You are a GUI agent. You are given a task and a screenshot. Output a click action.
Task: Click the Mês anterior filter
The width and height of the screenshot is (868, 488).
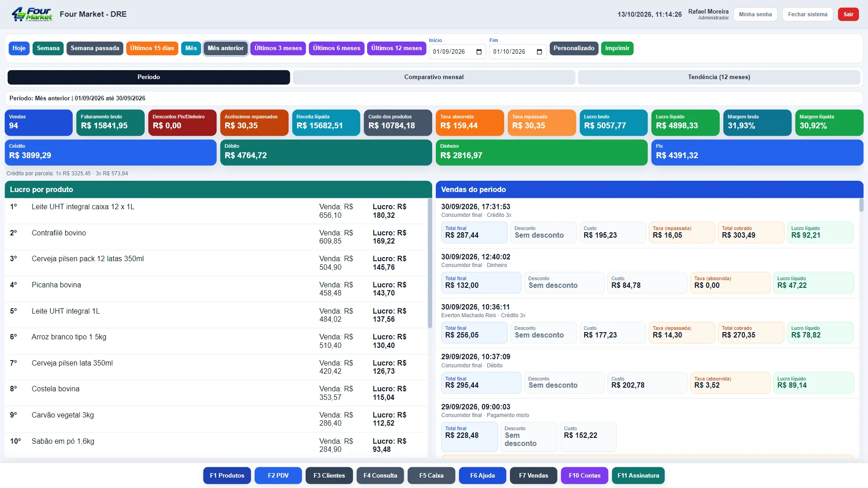pos(226,48)
